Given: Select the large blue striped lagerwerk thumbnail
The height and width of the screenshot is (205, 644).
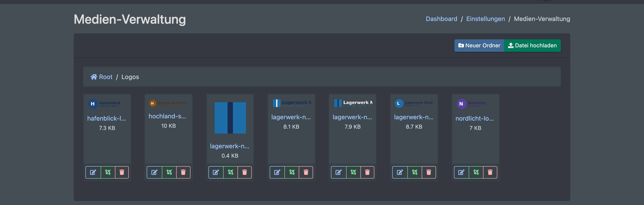Looking at the screenshot, I should [x=230, y=118].
